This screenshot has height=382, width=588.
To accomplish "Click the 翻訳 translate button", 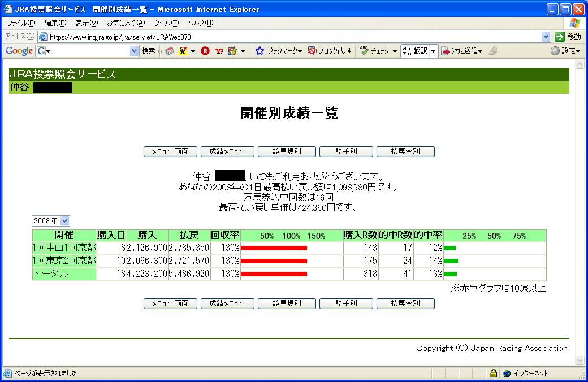I will point(415,51).
